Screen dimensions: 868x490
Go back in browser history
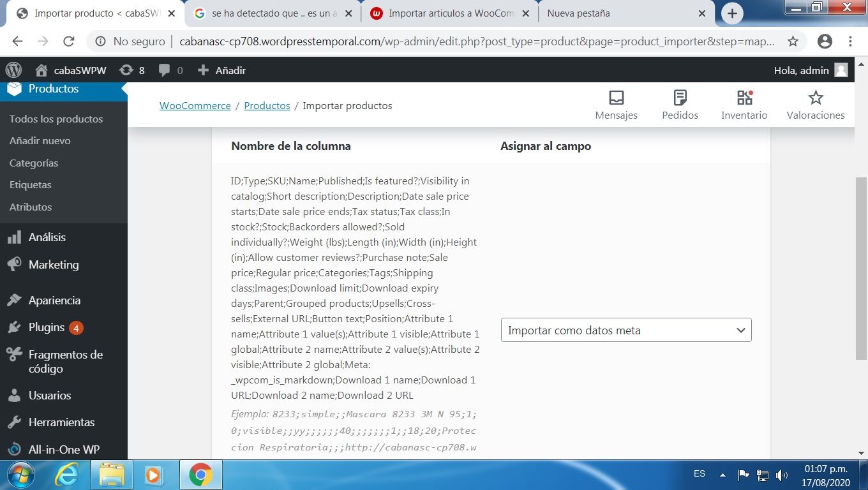[17, 41]
